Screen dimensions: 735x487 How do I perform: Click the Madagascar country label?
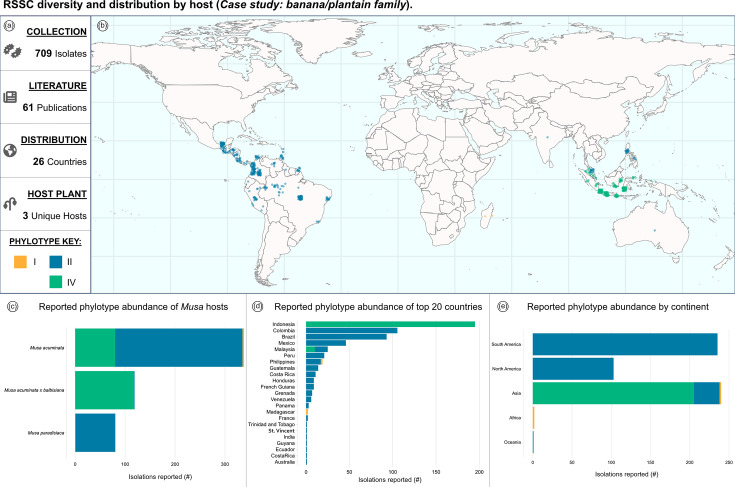coord(280,412)
